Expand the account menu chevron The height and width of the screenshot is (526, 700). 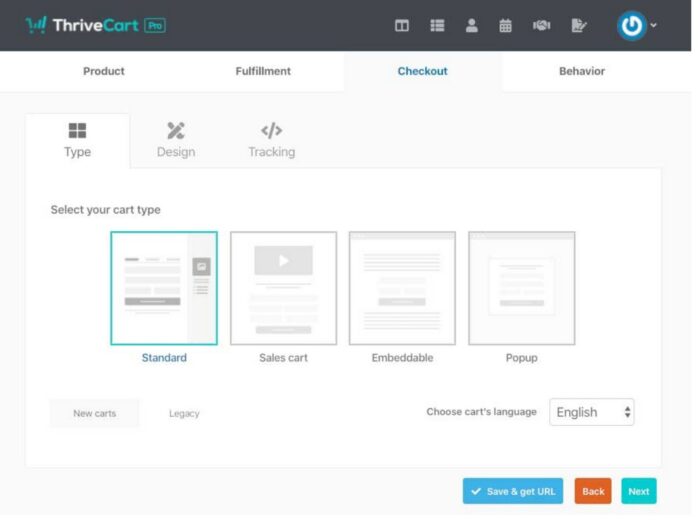pos(654,26)
